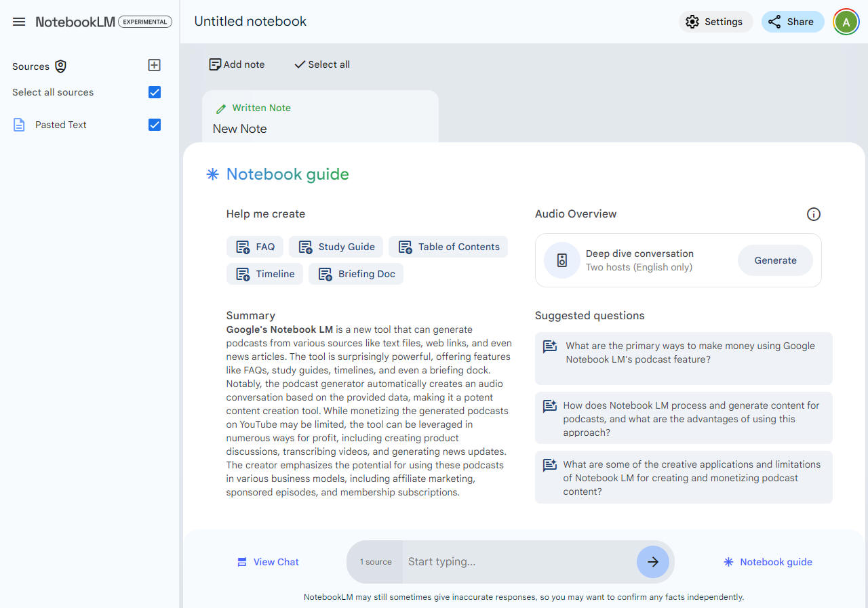This screenshot has height=608, width=868.
Task: Open the Pasted Text source
Action: tap(61, 125)
